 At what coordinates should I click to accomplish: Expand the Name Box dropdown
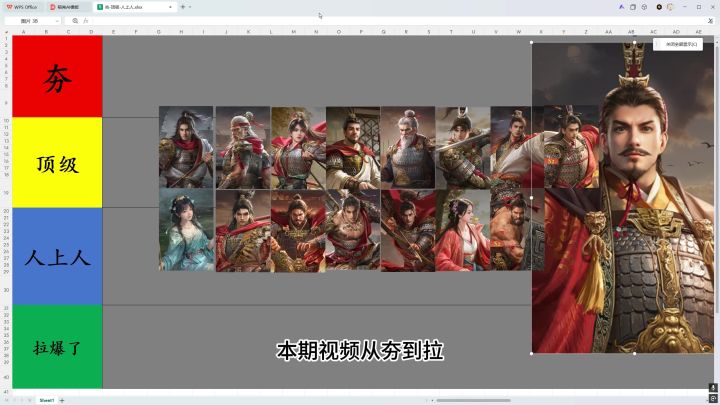[57, 21]
